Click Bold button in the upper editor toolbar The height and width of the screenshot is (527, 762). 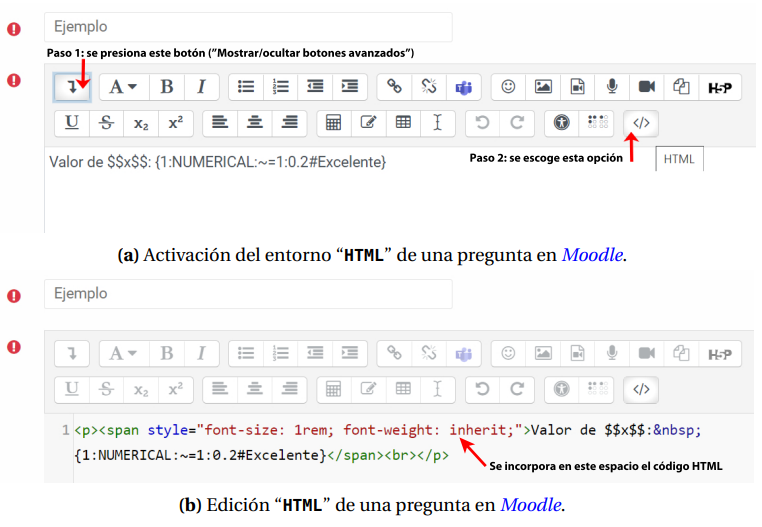point(167,87)
